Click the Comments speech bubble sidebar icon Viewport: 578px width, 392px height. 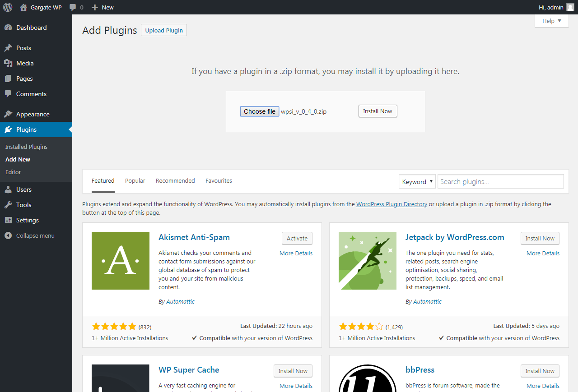coord(8,94)
